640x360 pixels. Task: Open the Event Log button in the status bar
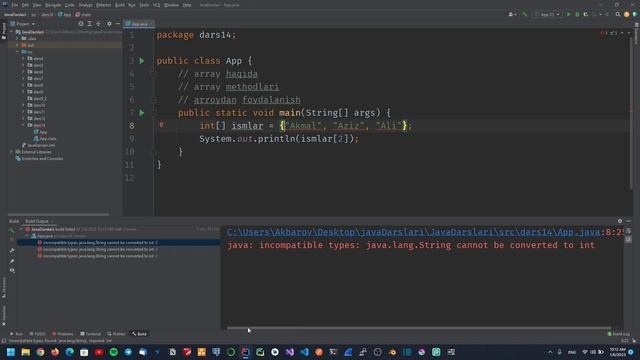click(x=619, y=334)
